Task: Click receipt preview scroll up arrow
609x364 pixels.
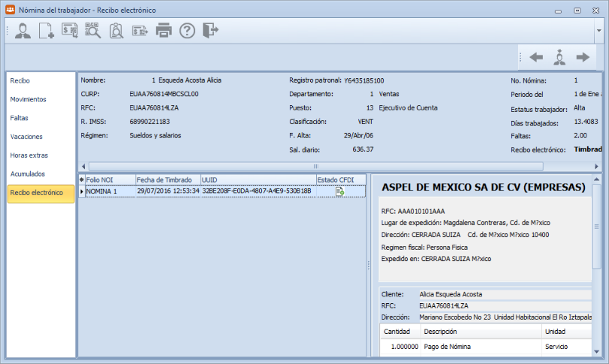Action: [x=596, y=179]
